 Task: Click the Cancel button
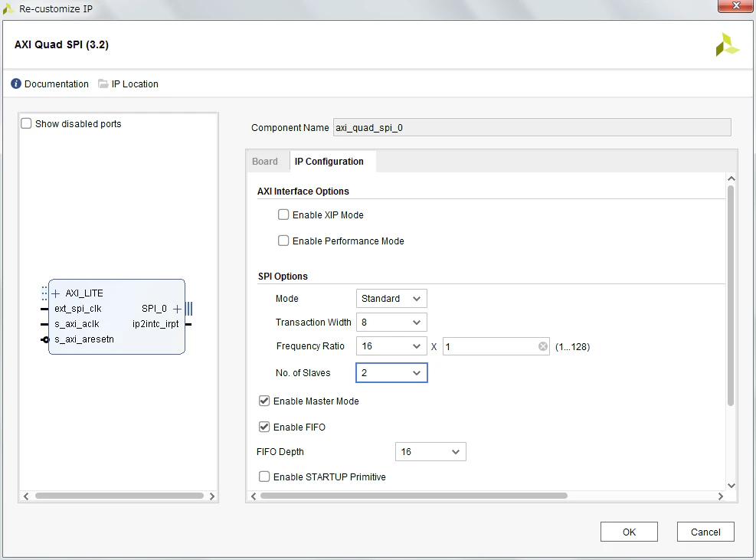pyautogui.click(x=705, y=532)
